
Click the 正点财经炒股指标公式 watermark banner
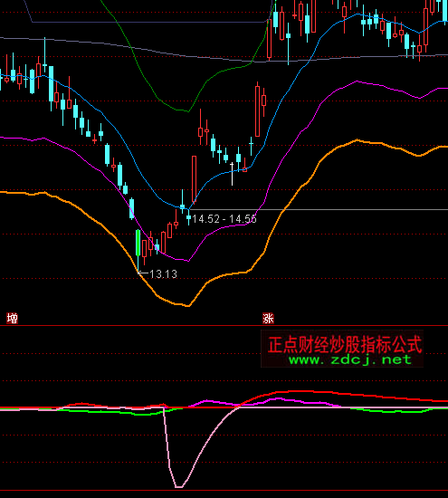(x=342, y=349)
